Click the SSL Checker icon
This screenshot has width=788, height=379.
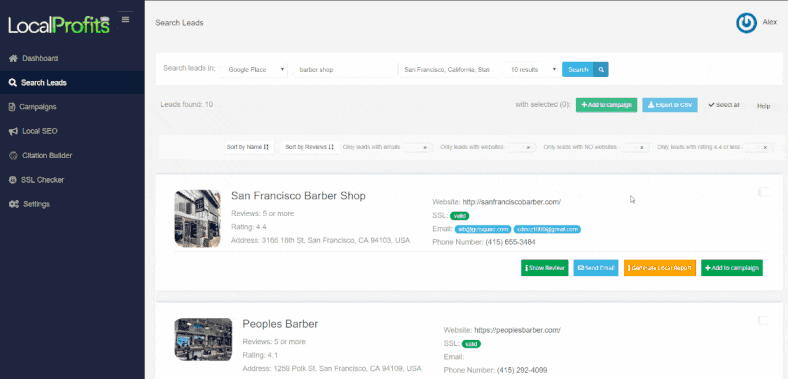[13, 179]
